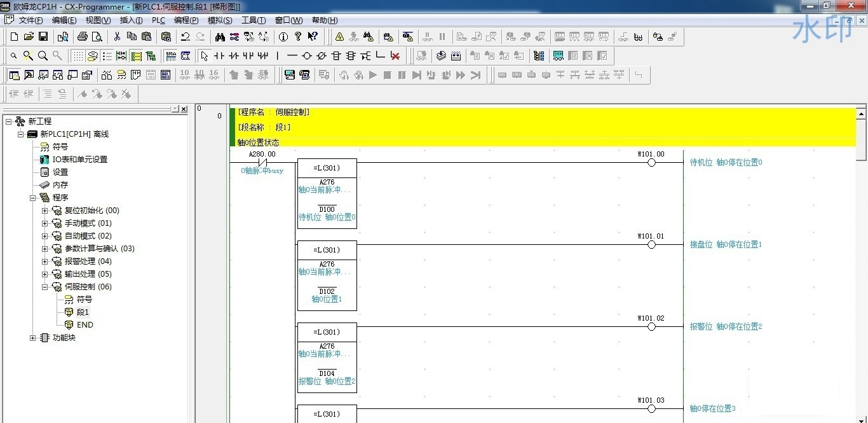Click the About information (i) icon

click(283, 37)
